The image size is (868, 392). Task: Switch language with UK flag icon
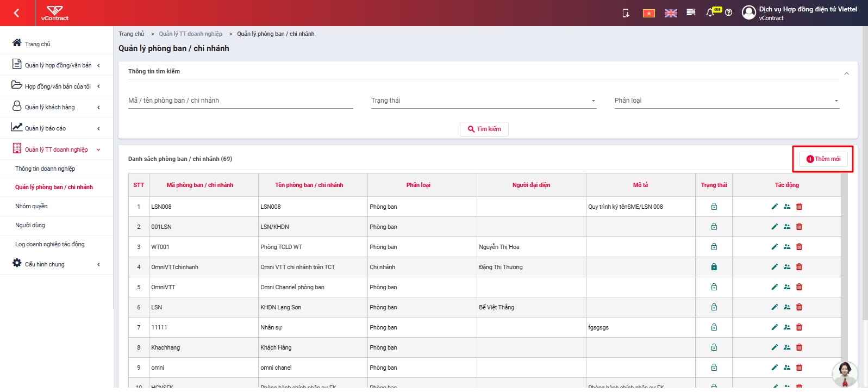[671, 13]
